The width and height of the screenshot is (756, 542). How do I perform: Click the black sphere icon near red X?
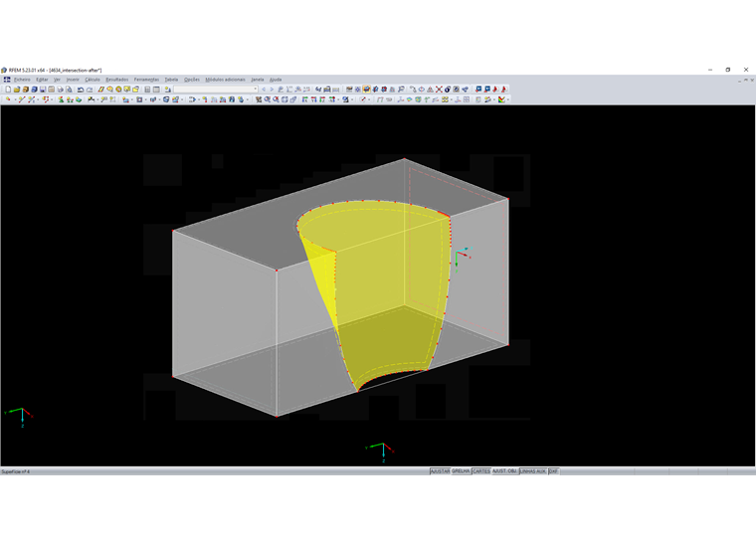point(448,90)
